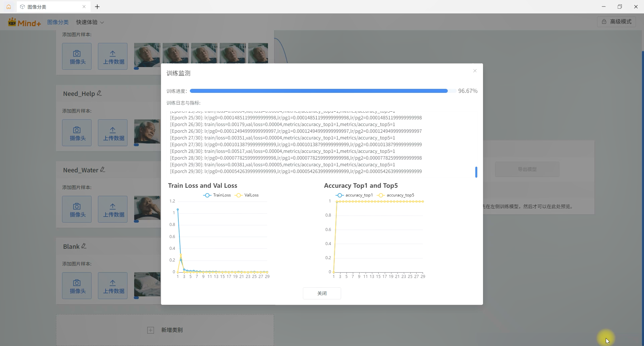Click the training progress bar
The height and width of the screenshot is (346, 644).
click(319, 91)
